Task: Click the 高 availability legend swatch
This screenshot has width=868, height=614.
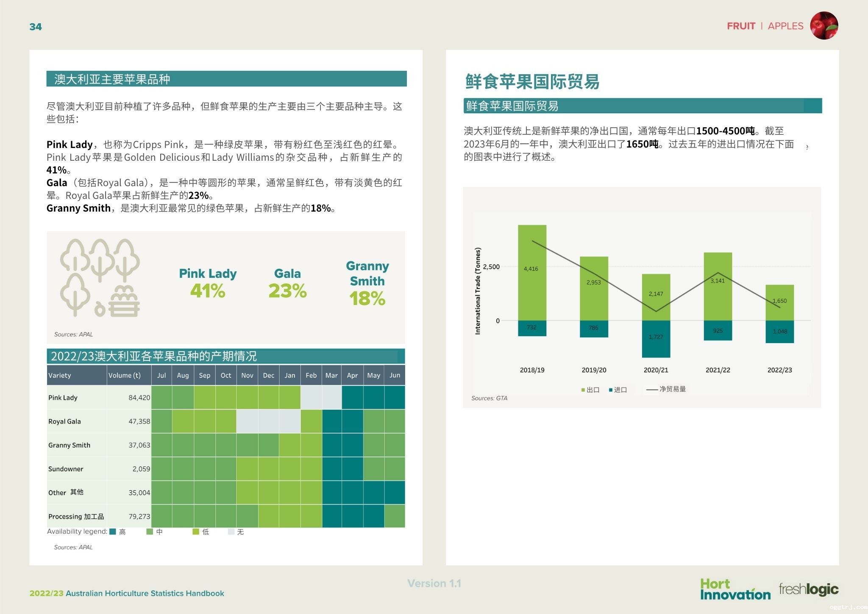Action: point(113,532)
